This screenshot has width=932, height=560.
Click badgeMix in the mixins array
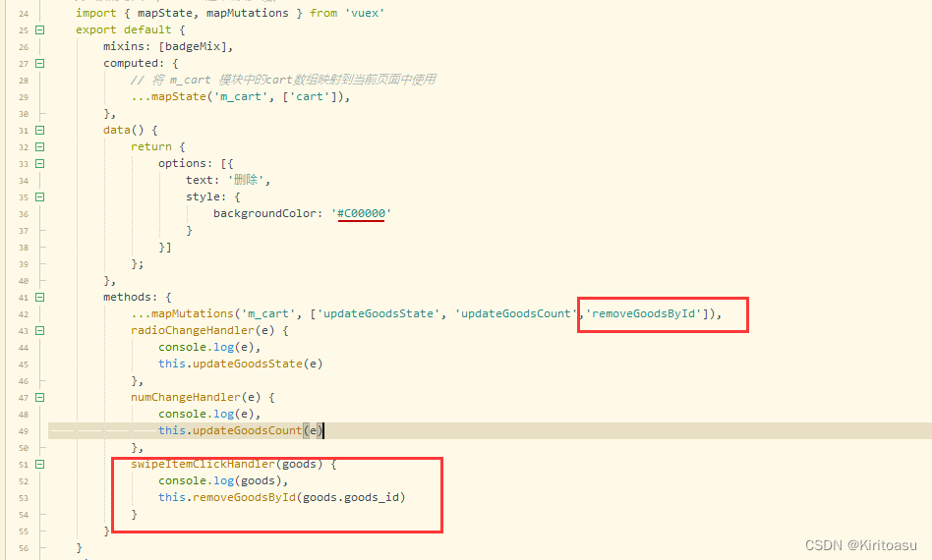click(x=193, y=46)
